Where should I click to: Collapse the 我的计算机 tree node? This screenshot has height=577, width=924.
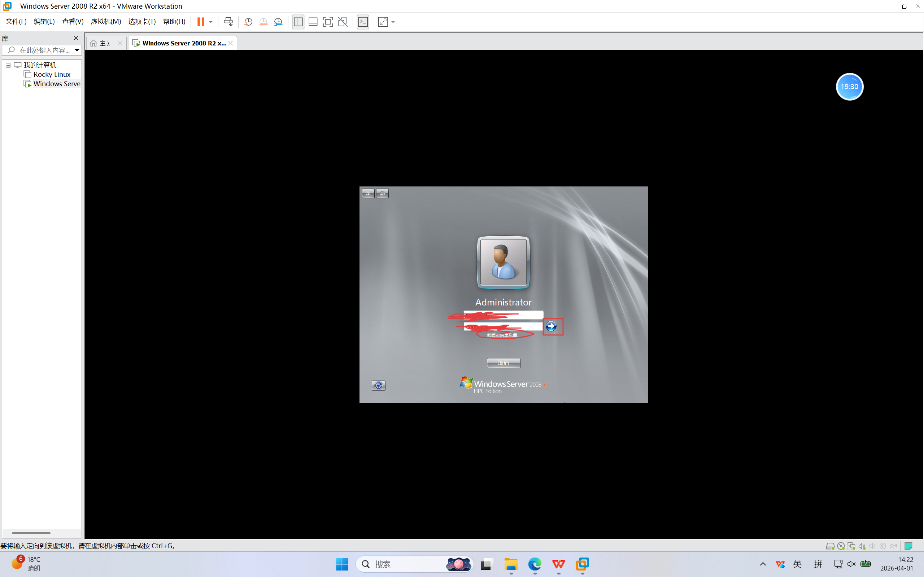(8, 65)
